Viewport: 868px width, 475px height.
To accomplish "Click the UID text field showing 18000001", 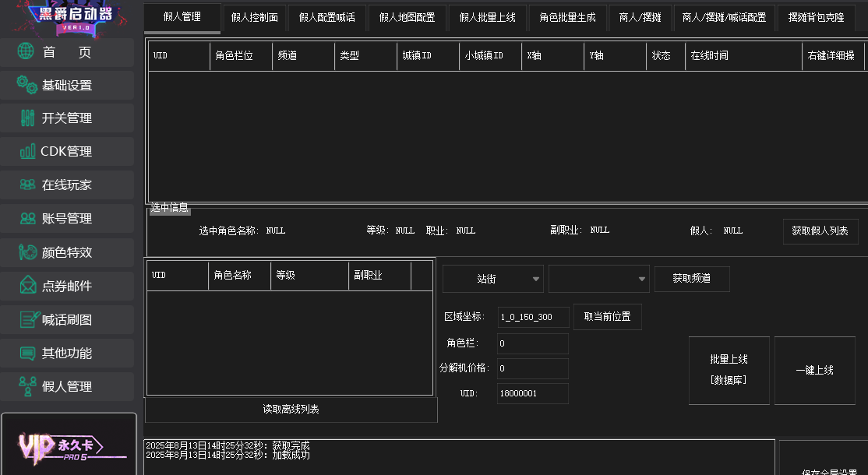I will click(x=533, y=394).
